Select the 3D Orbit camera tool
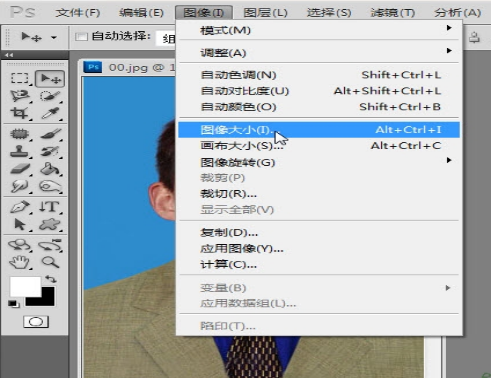This screenshot has width=492, height=378. 50,245
